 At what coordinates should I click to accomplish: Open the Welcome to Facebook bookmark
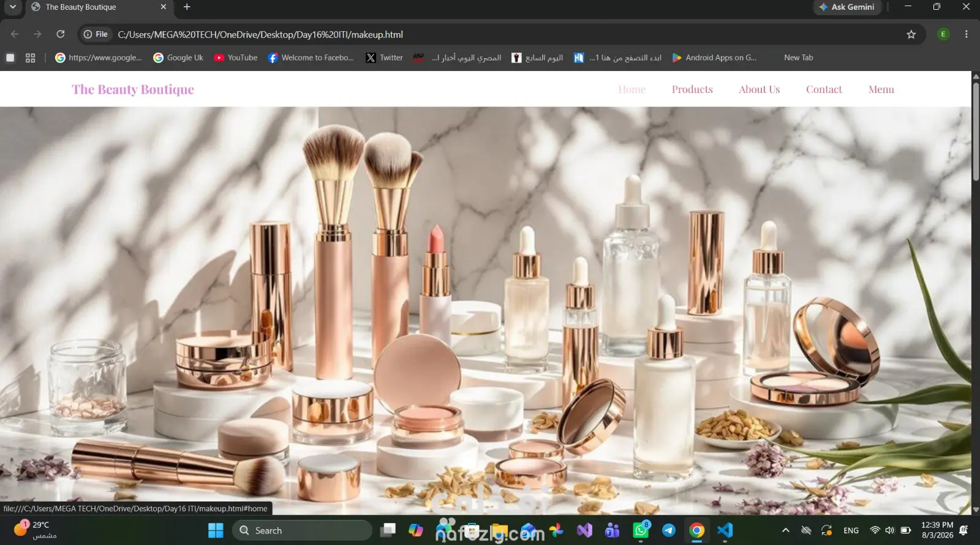pyautogui.click(x=311, y=58)
